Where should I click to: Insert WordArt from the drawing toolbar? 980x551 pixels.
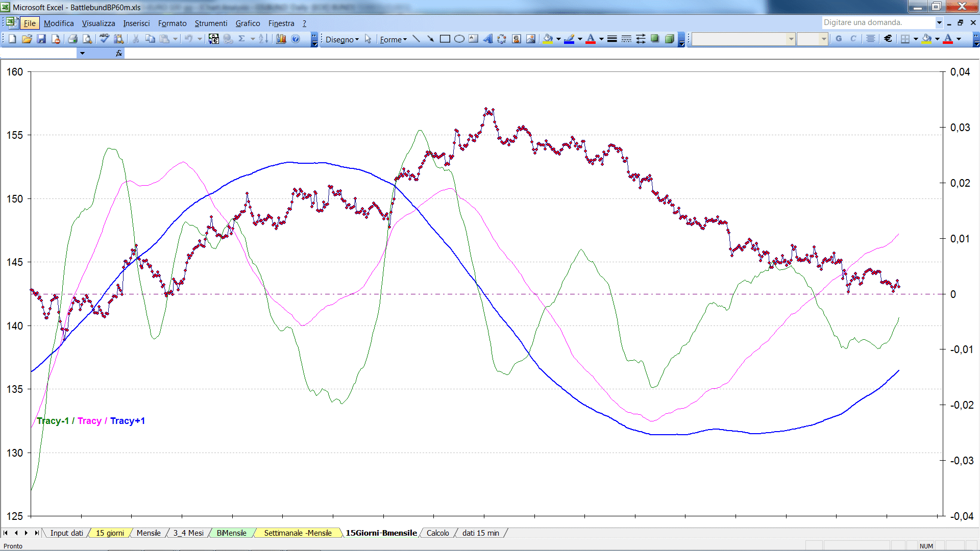[x=487, y=39]
